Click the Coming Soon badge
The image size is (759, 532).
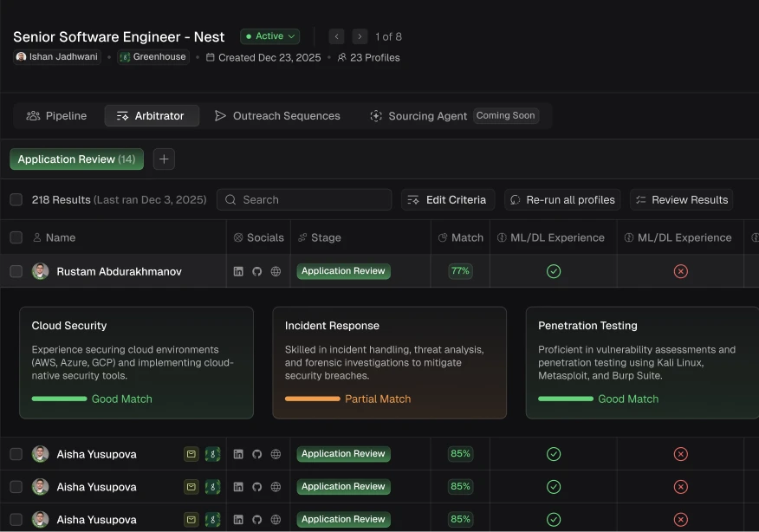click(506, 116)
